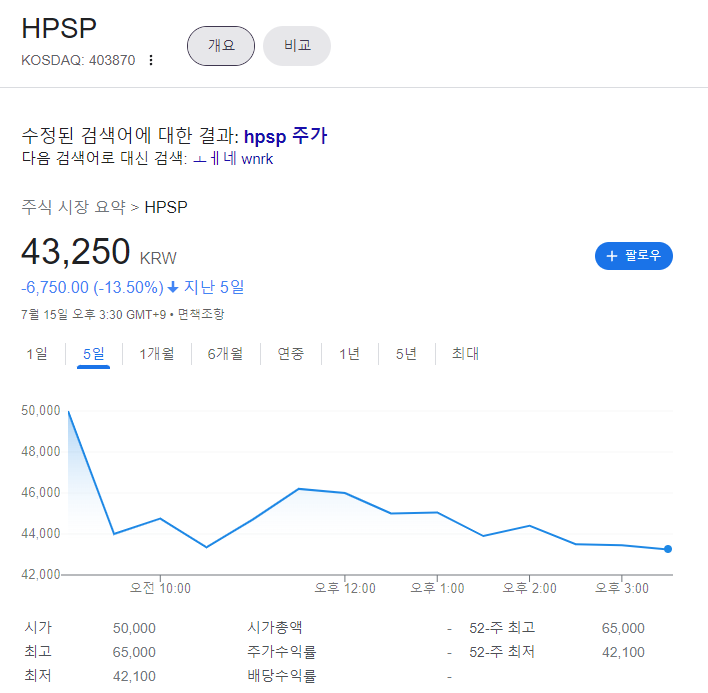Click the 43,250 current price value
The height and width of the screenshot is (693, 708).
[75, 251]
